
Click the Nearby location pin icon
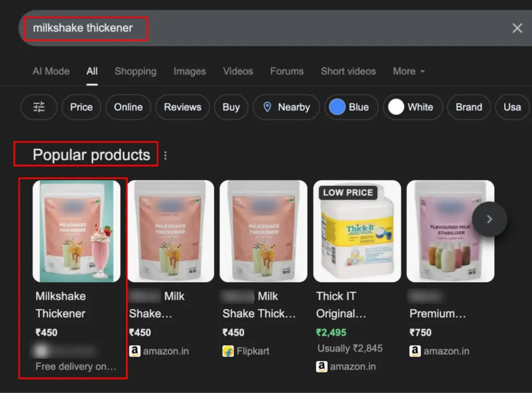point(268,107)
